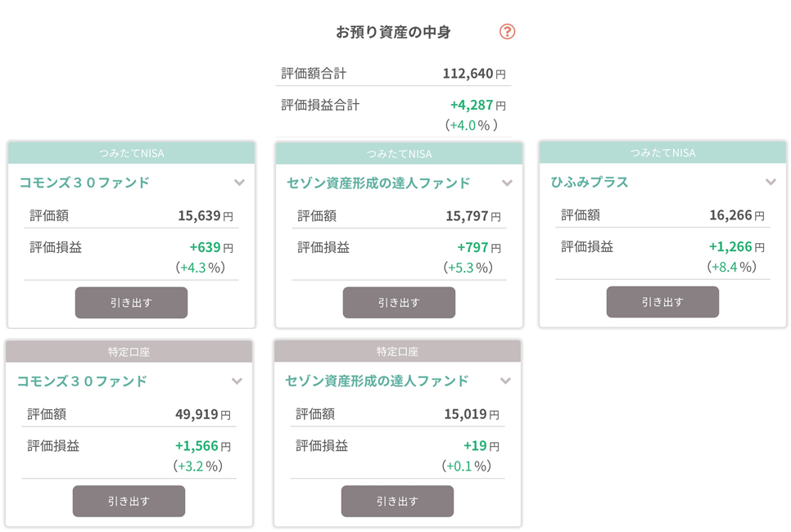Select total valuation 112,640 円
791x532 pixels.
pos(474,74)
